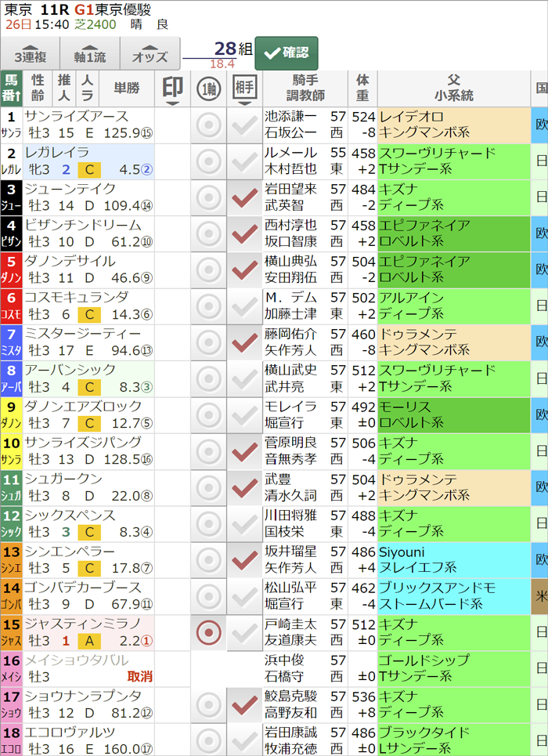Expand the 相手 column header dropdown
Image resolution: width=548 pixels, height=756 pixels.
coord(245,89)
